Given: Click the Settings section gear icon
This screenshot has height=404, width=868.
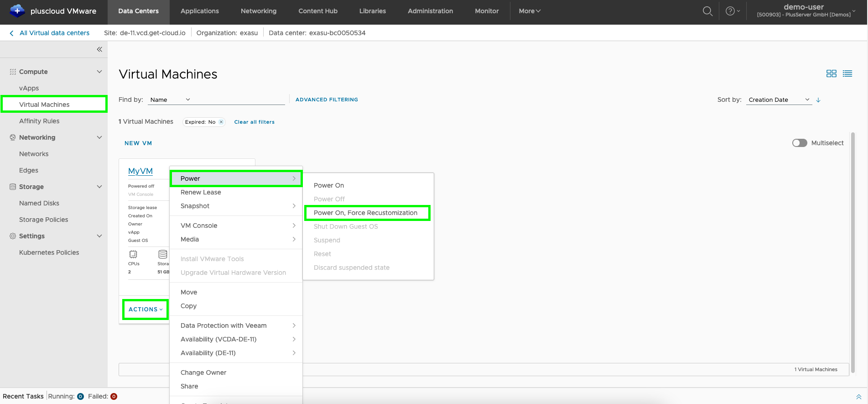Looking at the screenshot, I should [x=13, y=236].
